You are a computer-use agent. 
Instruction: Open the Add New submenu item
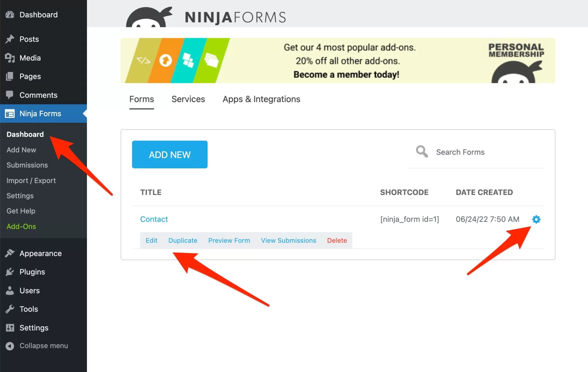[x=21, y=150]
